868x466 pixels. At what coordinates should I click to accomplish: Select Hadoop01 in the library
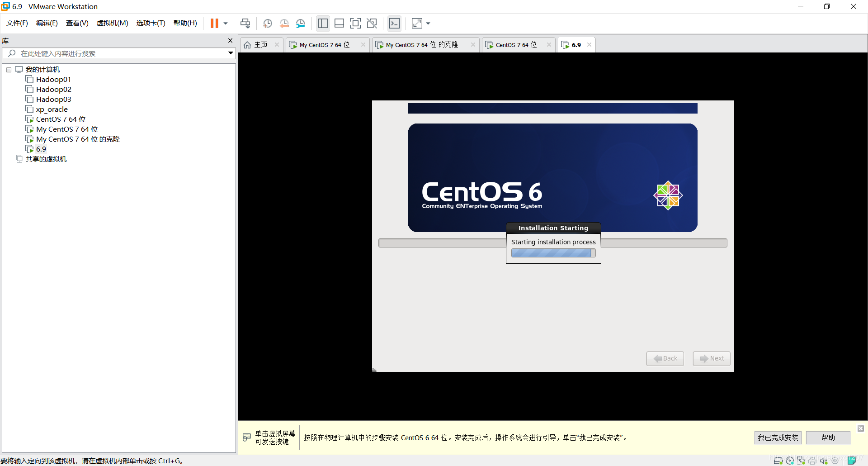pyautogui.click(x=48, y=80)
